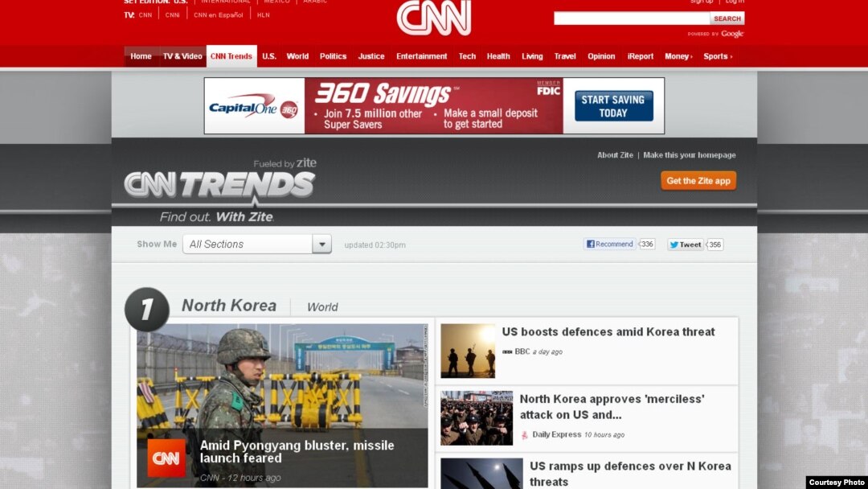The image size is (868, 489).
Task: Click the Facebook Recommend button
Action: tap(609, 244)
